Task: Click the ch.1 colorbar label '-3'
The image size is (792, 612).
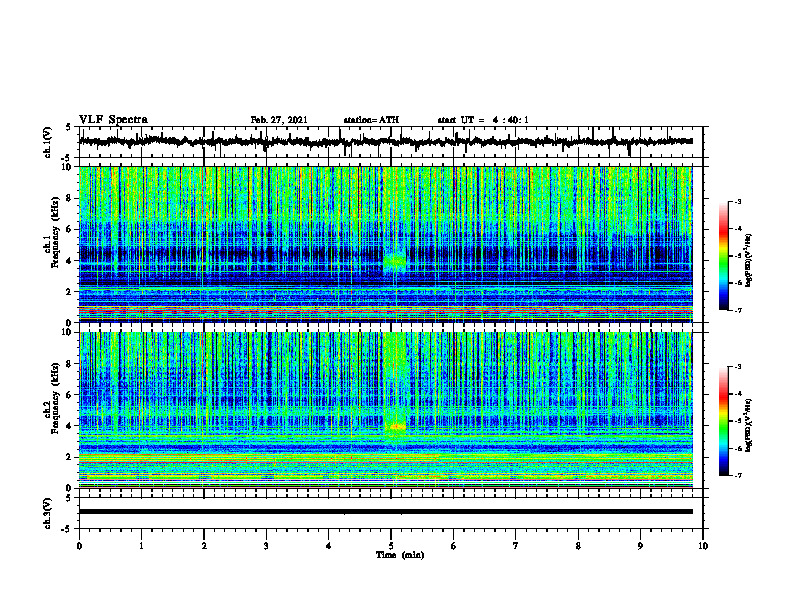Action: [738, 202]
